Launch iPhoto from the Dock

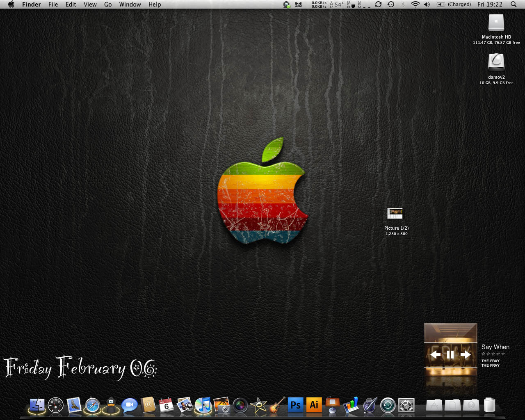221,405
